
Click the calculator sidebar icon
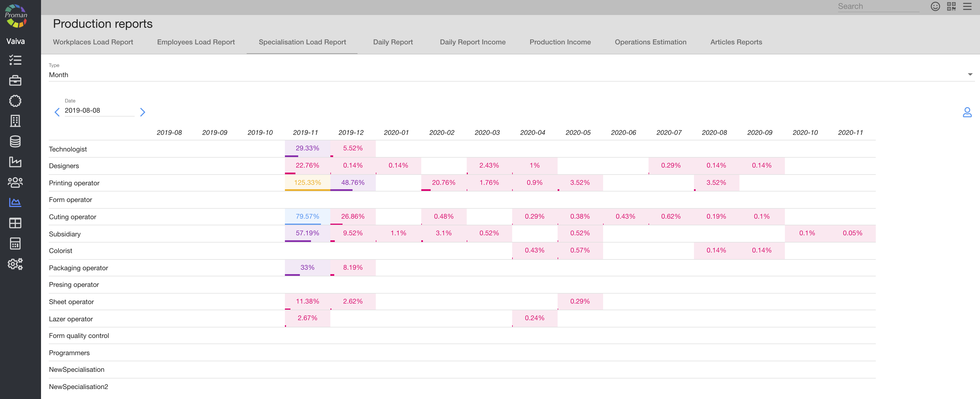click(15, 243)
